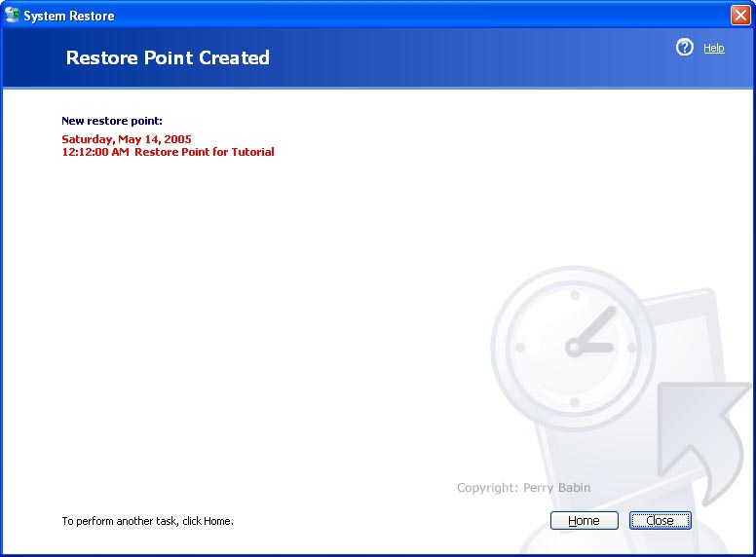Click the 'New restore point:' label
This screenshot has height=557, width=756.
(x=112, y=121)
